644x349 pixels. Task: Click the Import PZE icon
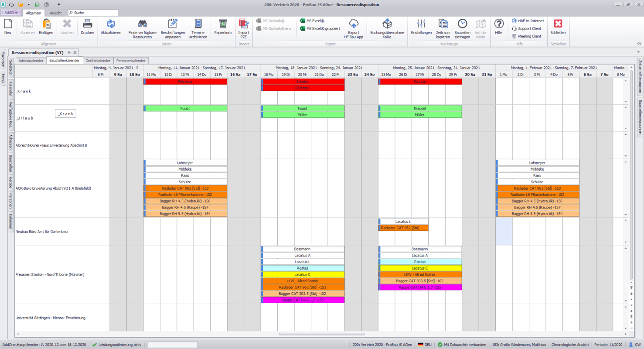(x=243, y=24)
